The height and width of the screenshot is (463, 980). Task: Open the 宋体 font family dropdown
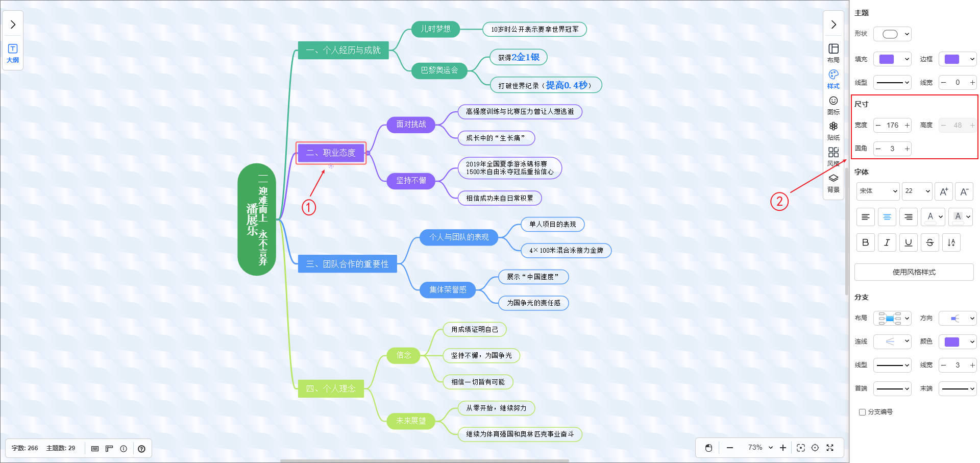pyautogui.click(x=877, y=191)
